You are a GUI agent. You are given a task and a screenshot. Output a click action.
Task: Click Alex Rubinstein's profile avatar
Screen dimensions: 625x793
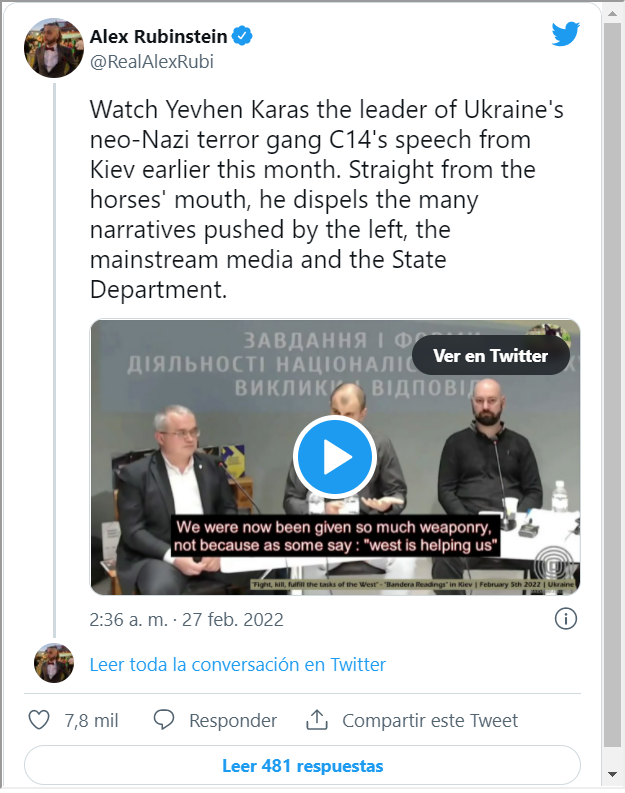pos(53,47)
